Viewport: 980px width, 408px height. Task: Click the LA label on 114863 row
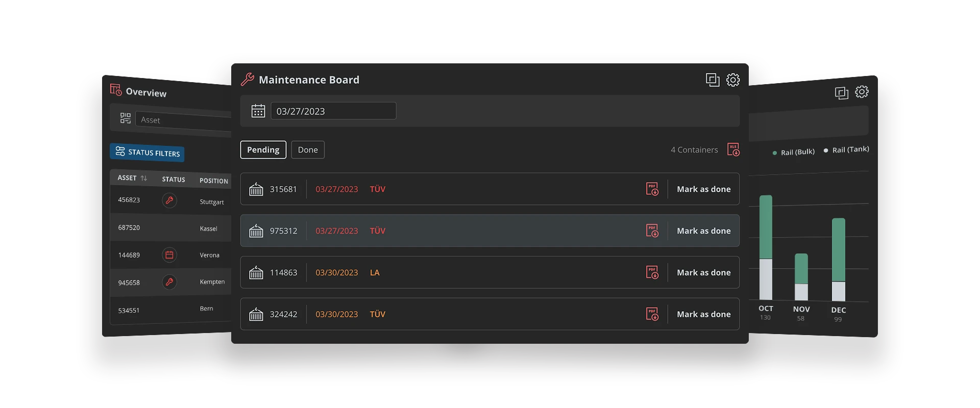pos(375,273)
